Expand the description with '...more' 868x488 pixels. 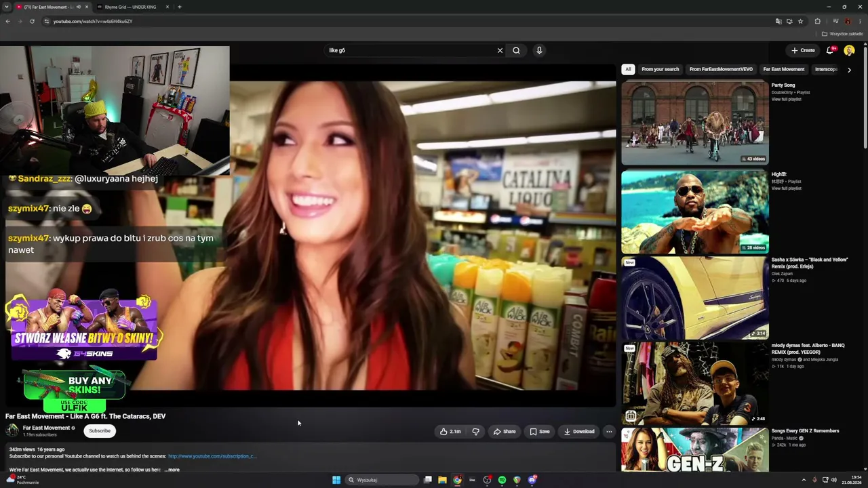pos(172,470)
